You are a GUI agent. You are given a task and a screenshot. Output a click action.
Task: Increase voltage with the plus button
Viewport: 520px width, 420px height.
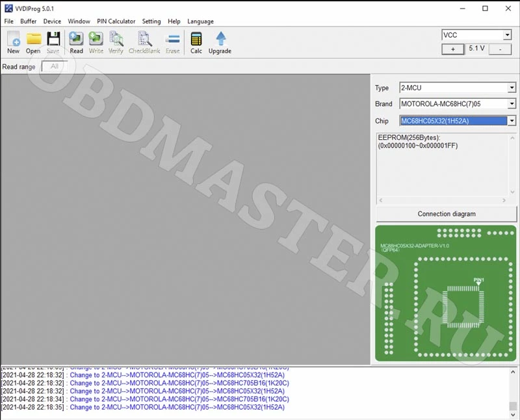pyautogui.click(x=453, y=49)
